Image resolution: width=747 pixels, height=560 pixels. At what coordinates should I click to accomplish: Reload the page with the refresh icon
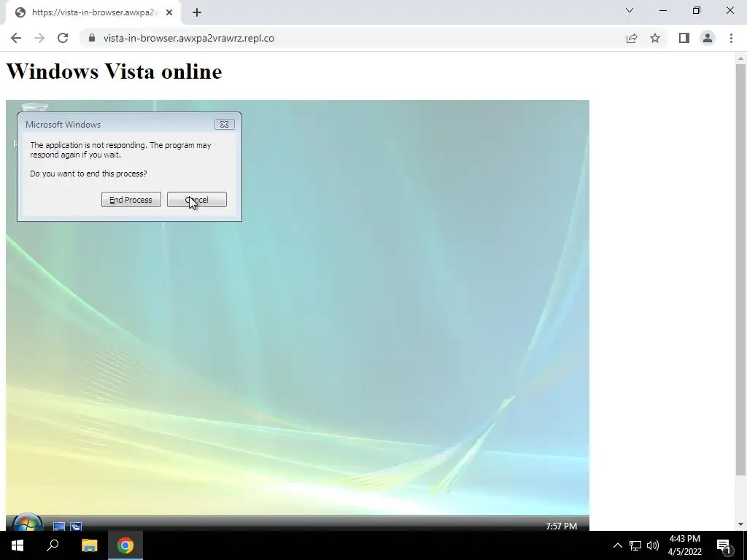click(x=63, y=38)
